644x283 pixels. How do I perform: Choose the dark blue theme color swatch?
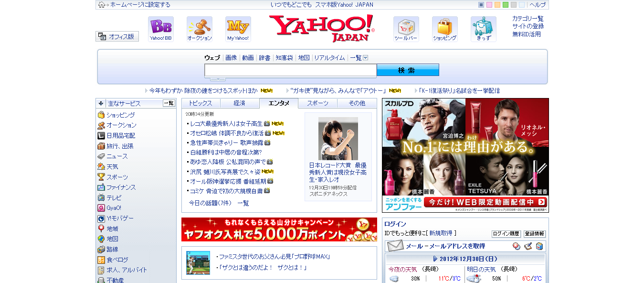[x=481, y=5]
